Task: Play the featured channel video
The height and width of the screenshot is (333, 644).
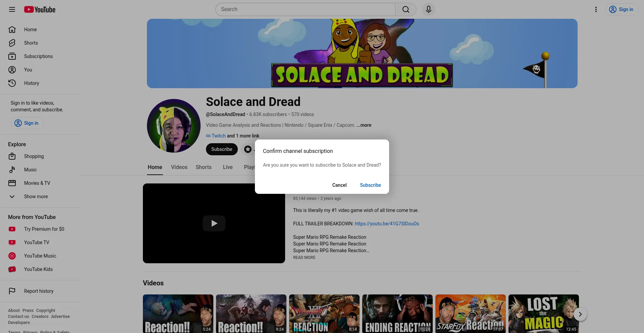Action: (x=214, y=223)
